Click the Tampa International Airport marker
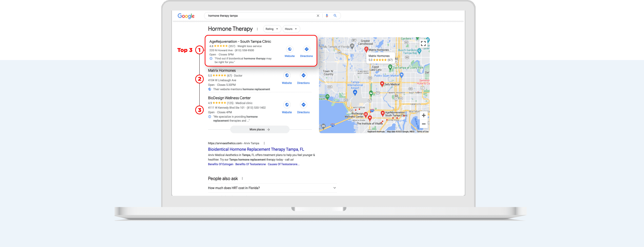 coord(355,92)
